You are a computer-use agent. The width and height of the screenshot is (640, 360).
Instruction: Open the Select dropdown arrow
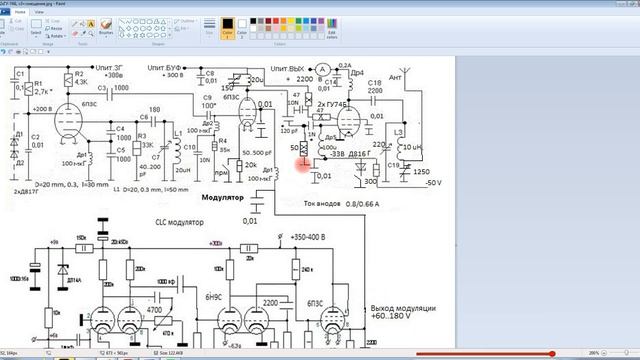[36, 37]
